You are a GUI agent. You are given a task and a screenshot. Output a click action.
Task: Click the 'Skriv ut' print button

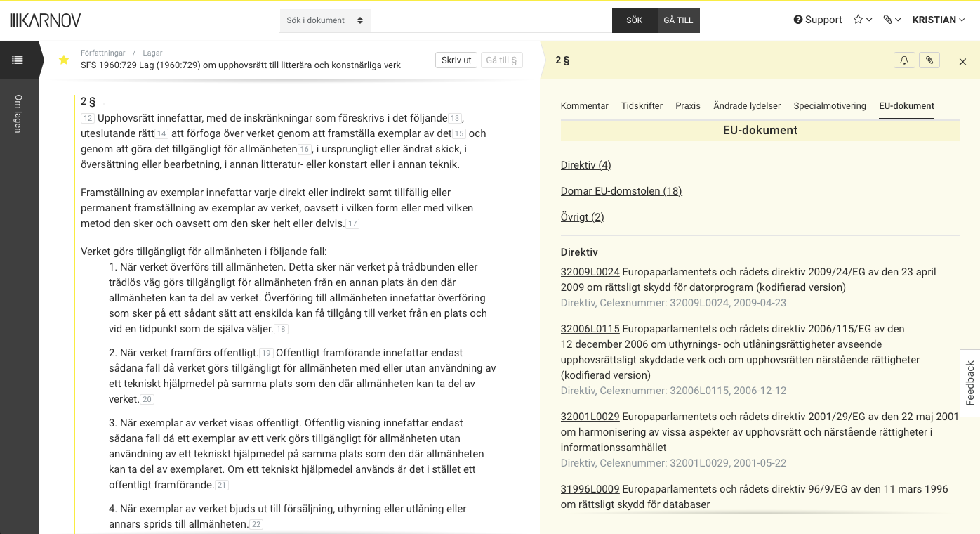456,60
